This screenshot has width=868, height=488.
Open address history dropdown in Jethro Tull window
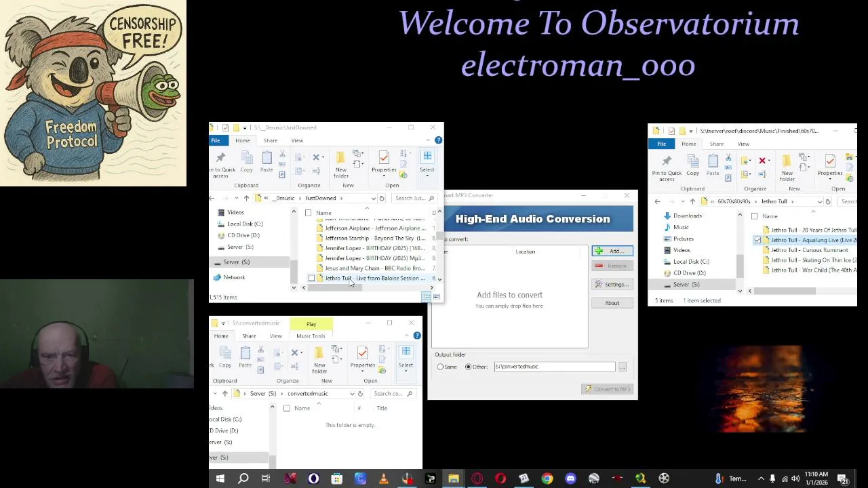click(x=819, y=201)
